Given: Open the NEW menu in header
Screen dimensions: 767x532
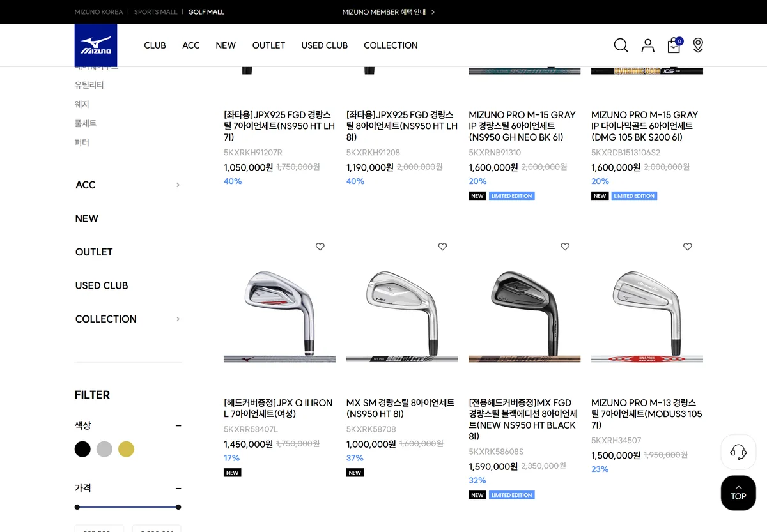Looking at the screenshot, I should click(x=226, y=45).
